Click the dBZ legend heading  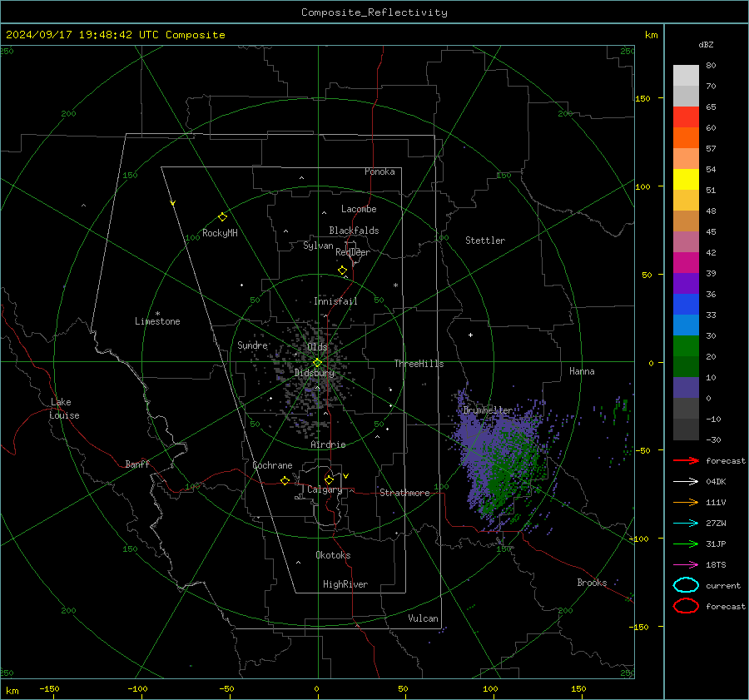(706, 44)
